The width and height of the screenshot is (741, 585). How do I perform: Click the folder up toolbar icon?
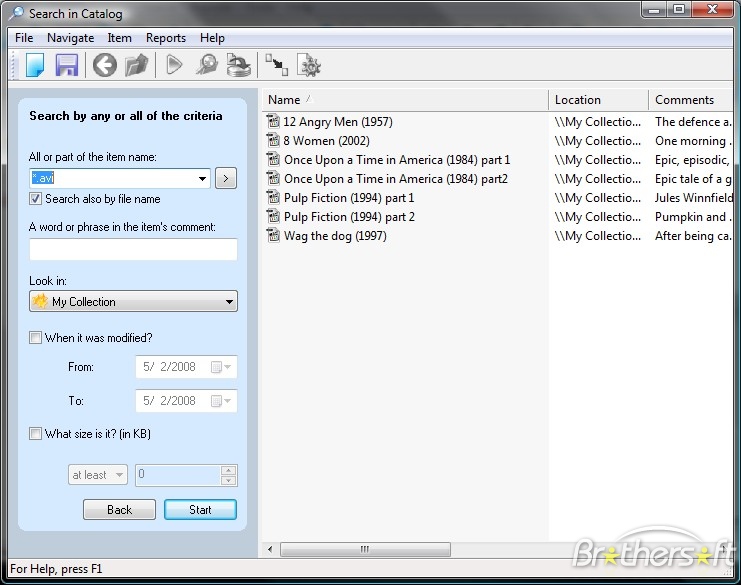click(137, 66)
